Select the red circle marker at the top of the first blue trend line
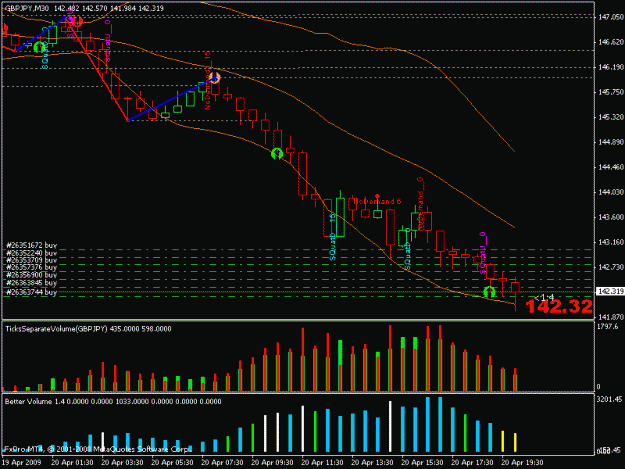This screenshot has height=469, width=625. (x=78, y=21)
